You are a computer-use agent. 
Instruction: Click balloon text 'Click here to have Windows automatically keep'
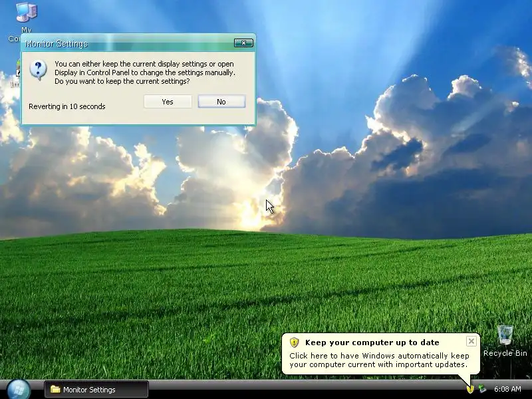click(379, 356)
